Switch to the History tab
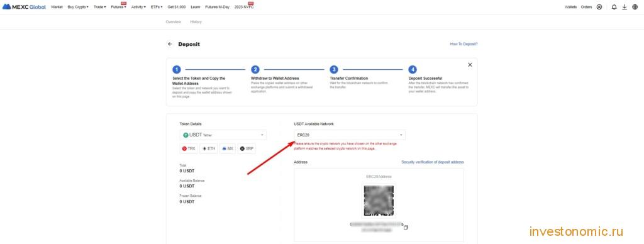This screenshot has width=644, height=244. (196, 22)
